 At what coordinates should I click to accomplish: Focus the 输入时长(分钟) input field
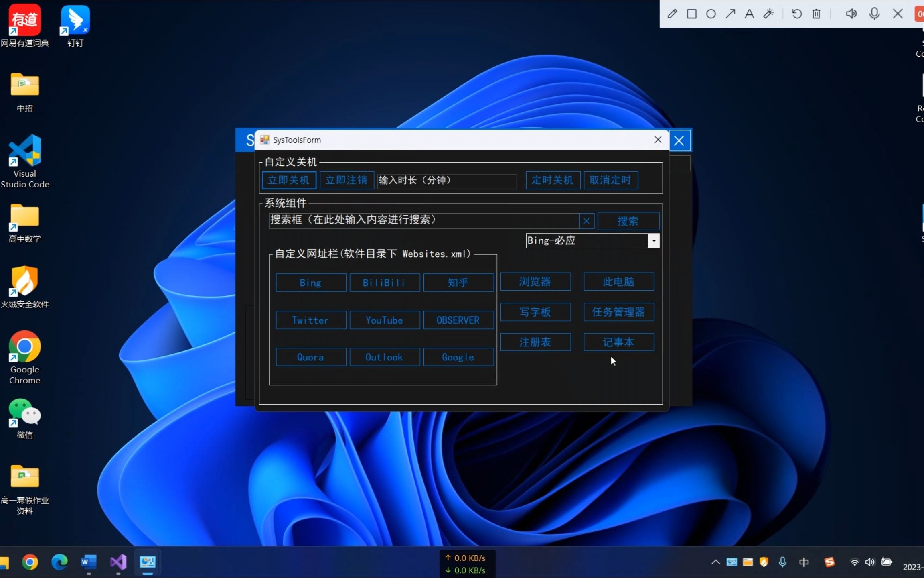(x=447, y=181)
